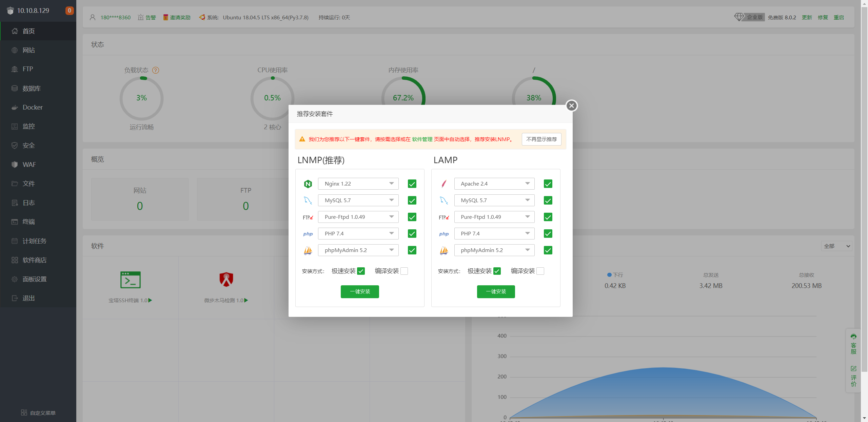Open the 全部 filter dropdown
868x422 pixels.
(x=836, y=246)
